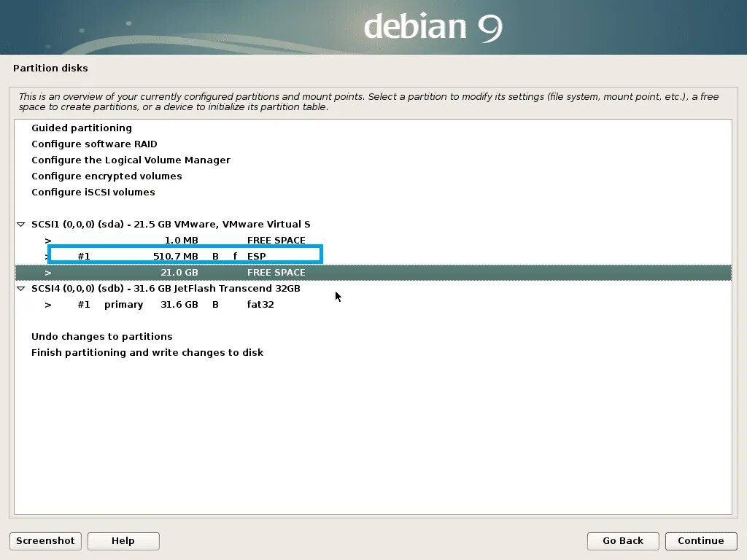This screenshot has height=560, width=747.
Task: Open installer Help
Action: [x=123, y=541]
